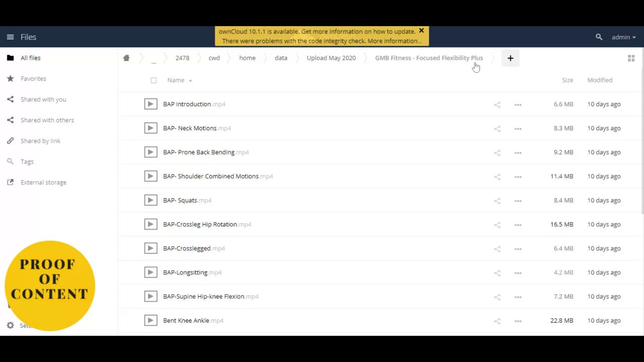
Task: Open file BAP Introduction.mp4
Action: click(194, 104)
